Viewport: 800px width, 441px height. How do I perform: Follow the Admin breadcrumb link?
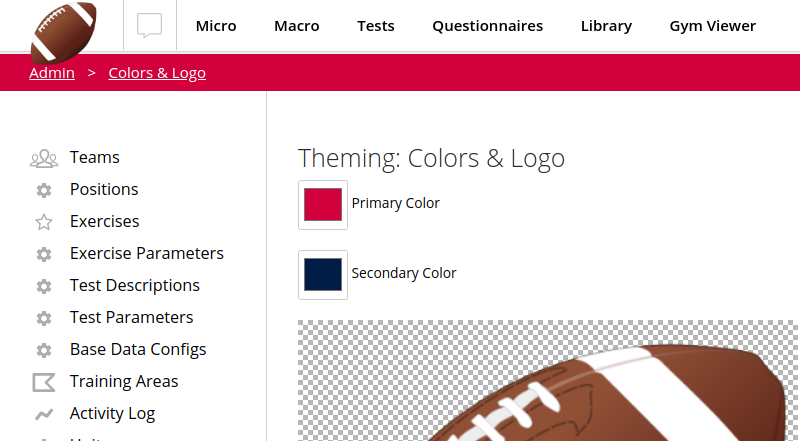52,73
